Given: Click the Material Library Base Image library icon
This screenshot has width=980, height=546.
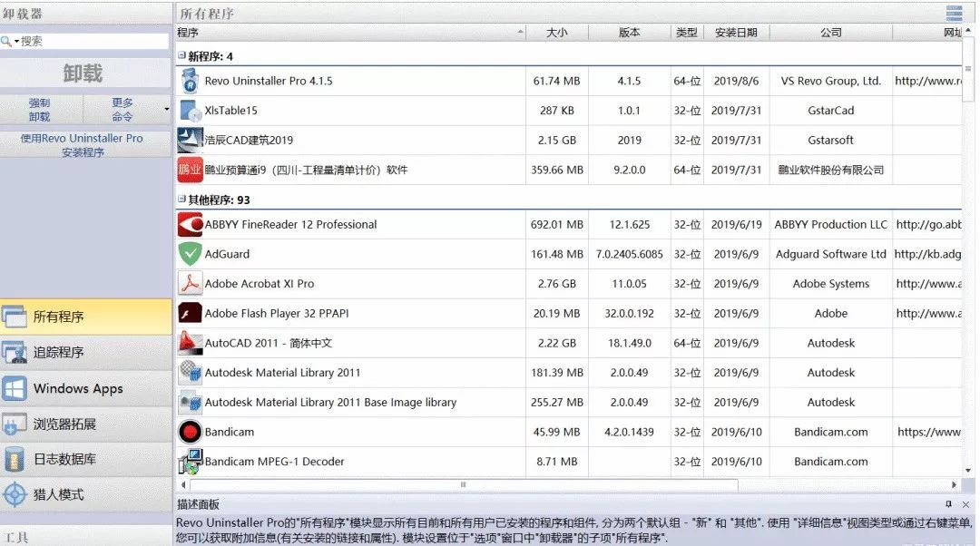Looking at the screenshot, I should (190, 403).
